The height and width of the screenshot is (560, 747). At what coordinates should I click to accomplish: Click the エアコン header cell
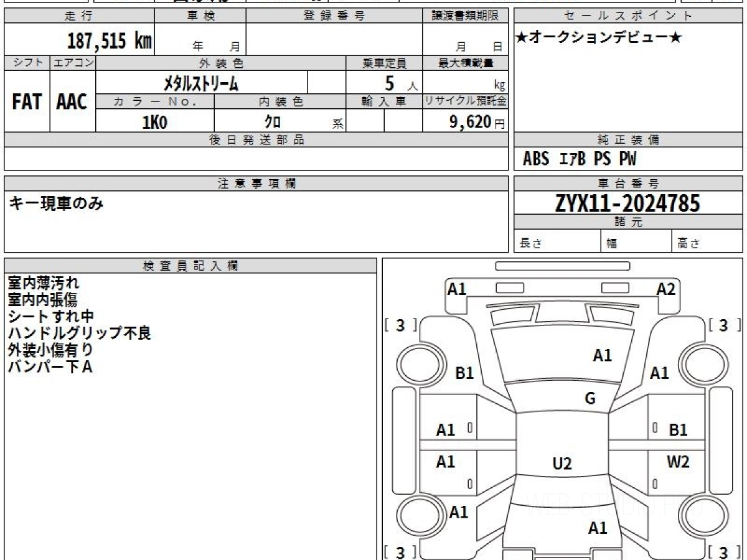click(x=73, y=63)
